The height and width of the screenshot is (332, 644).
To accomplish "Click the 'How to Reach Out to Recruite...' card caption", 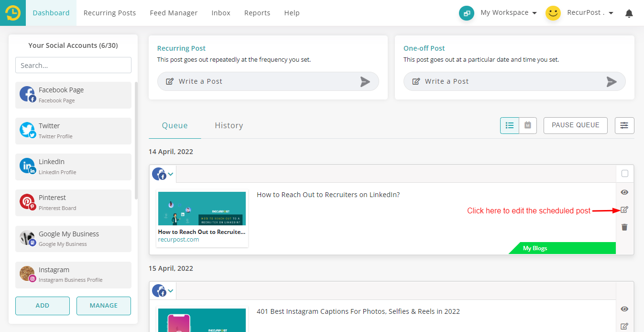I will tap(202, 232).
